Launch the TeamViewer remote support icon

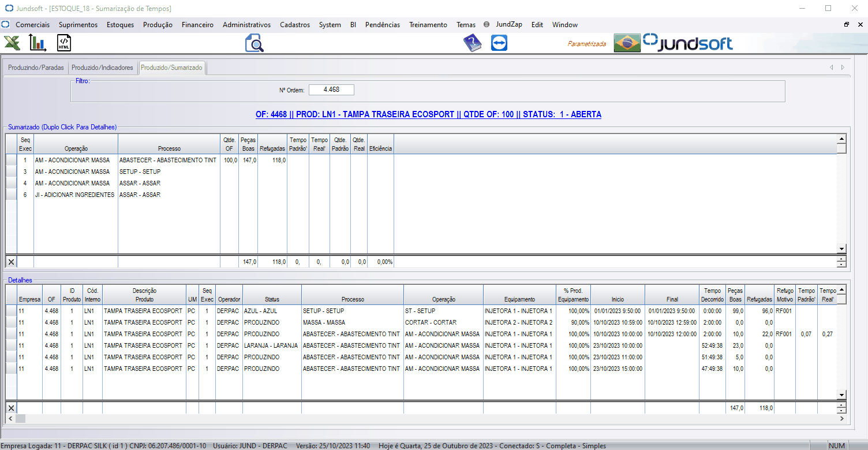[x=499, y=43]
